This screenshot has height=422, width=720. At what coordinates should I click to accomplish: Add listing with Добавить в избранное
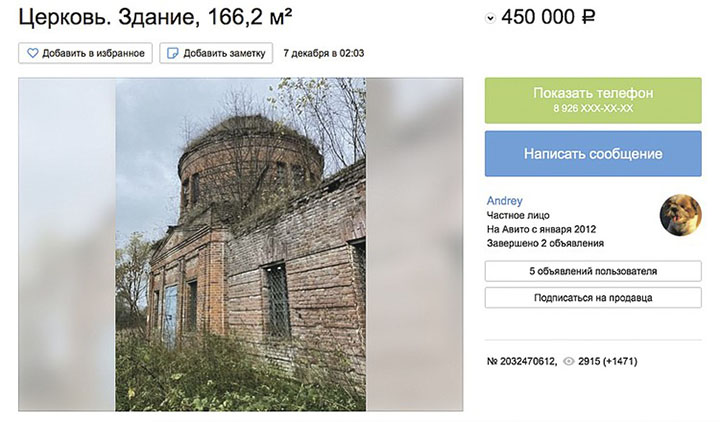[x=85, y=53]
